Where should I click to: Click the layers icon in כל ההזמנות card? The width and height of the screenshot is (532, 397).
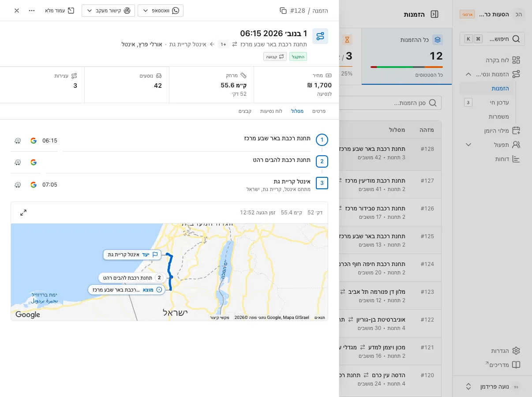[x=438, y=40]
